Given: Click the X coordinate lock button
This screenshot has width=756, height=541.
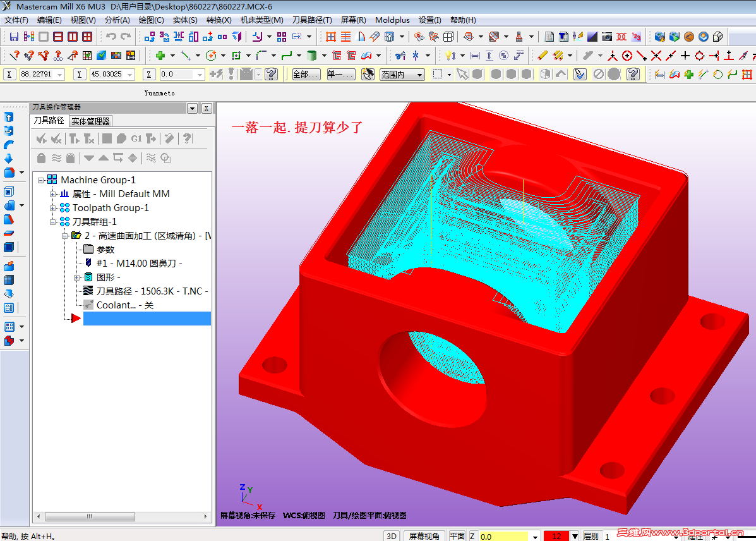Looking at the screenshot, I should [x=9, y=75].
